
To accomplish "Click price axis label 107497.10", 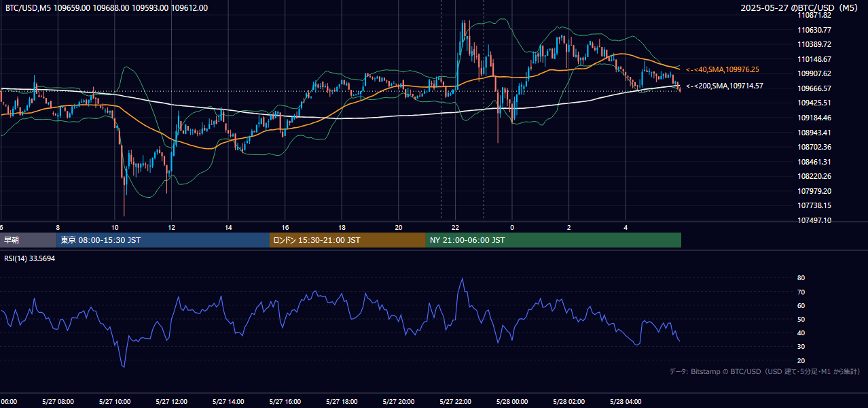I will pos(815,220).
